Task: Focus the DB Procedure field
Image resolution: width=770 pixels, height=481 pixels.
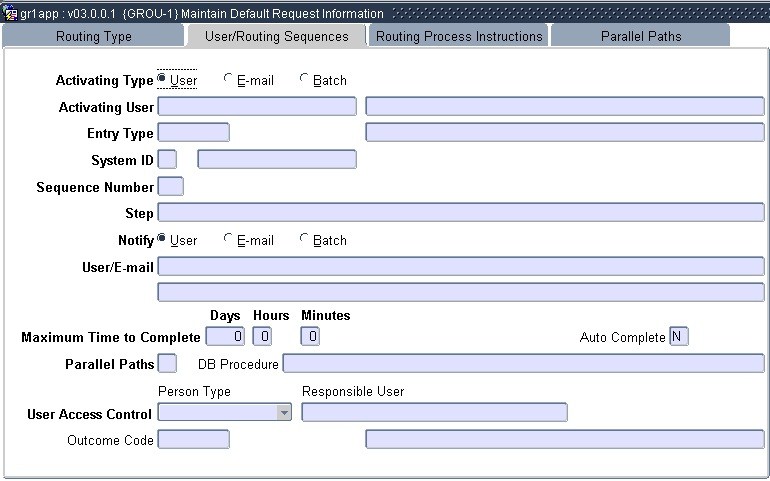Action: (523, 363)
